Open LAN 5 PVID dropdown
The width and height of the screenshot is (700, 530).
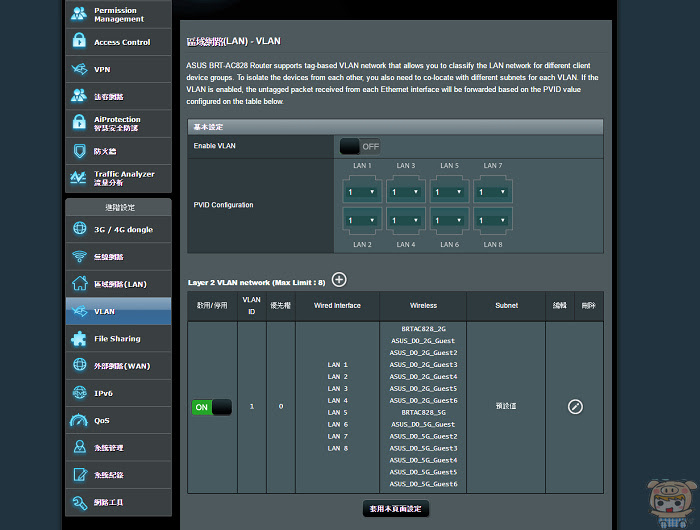click(449, 192)
